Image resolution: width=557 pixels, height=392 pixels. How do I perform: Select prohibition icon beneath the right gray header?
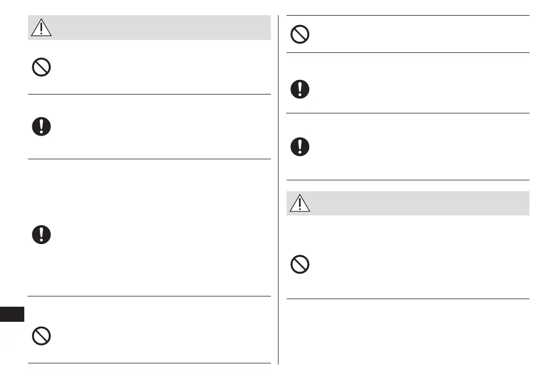300,265
